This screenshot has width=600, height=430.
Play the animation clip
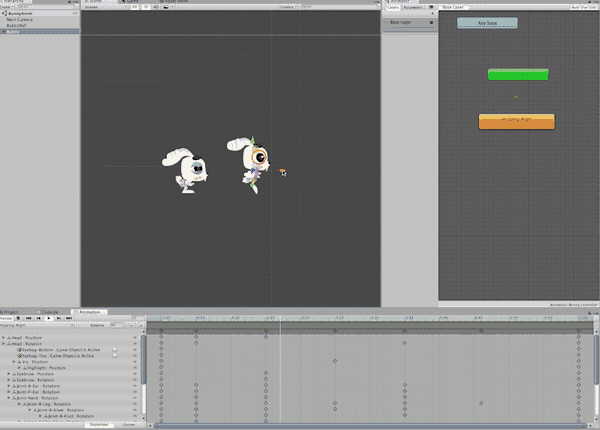point(49,318)
